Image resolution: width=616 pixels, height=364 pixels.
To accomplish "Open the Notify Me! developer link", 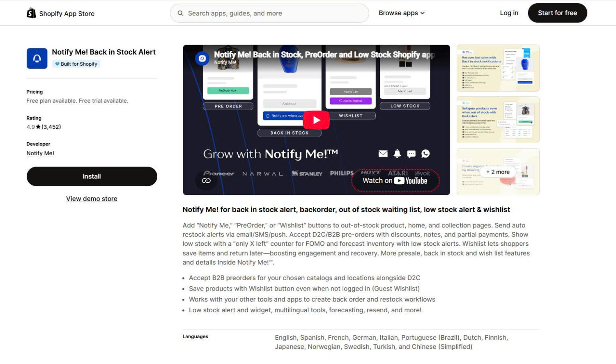I will pos(40,153).
